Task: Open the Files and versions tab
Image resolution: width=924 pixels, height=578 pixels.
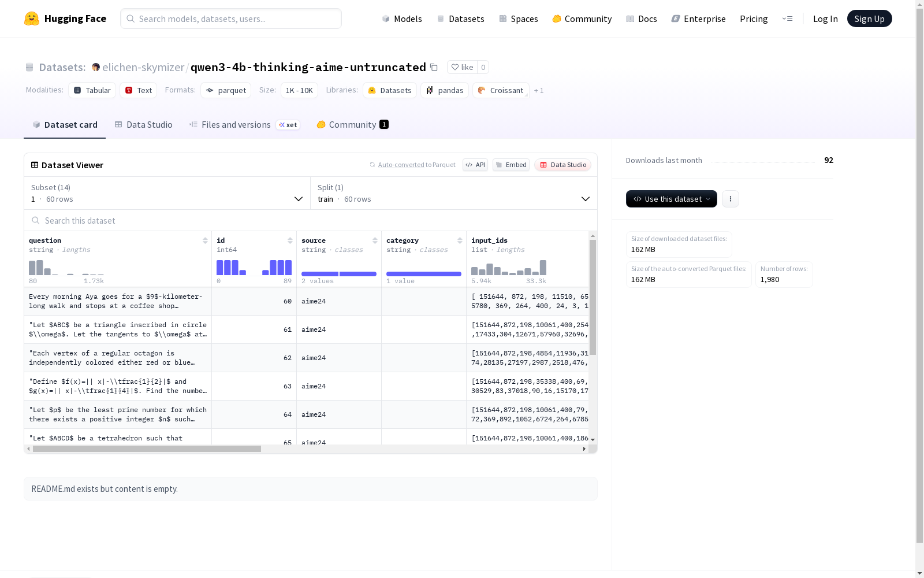Action: [x=244, y=125]
